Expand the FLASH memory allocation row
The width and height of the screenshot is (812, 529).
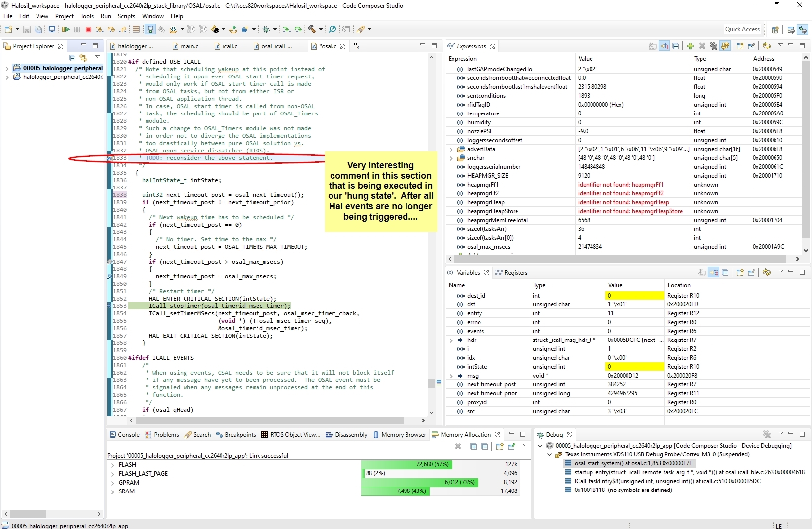(x=112, y=465)
